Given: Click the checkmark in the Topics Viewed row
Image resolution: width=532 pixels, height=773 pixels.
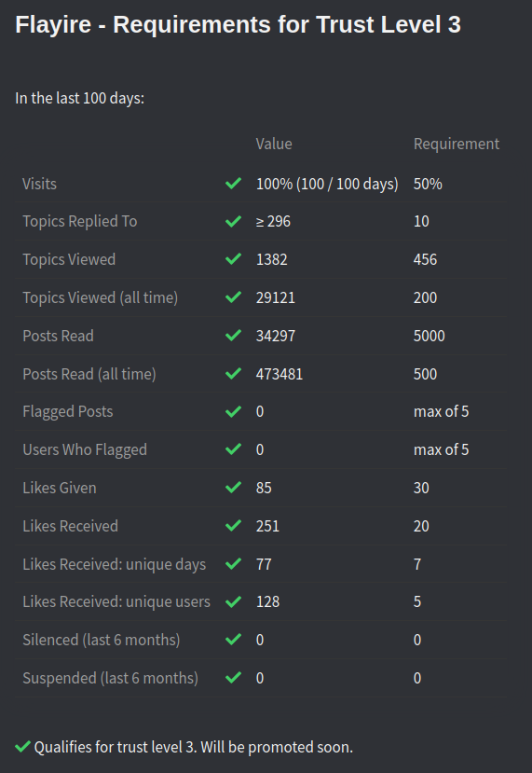Looking at the screenshot, I should [233, 259].
